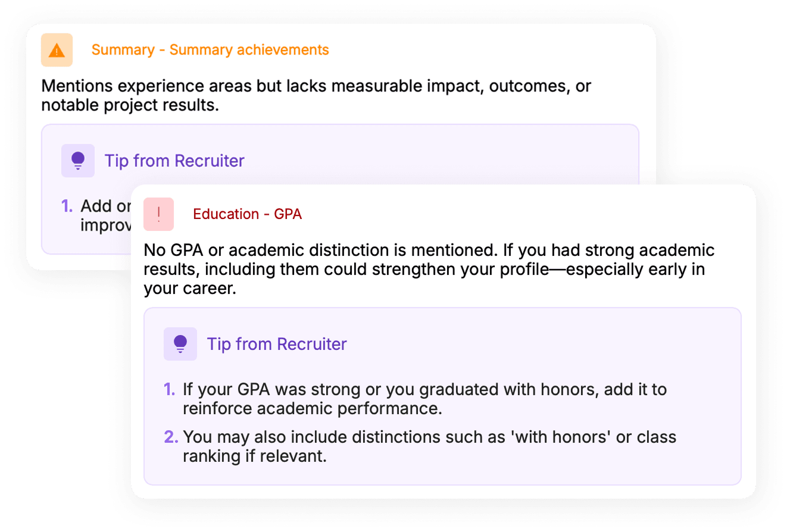This screenshot has width=787, height=532.
Task: Select Tip from Recruiter title in Education card
Action: coord(277,344)
